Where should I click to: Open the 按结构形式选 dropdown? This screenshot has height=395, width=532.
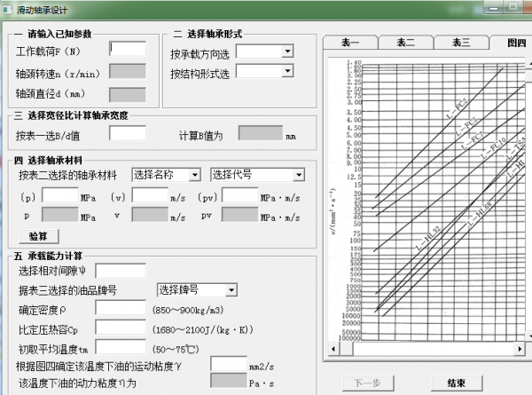(x=287, y=71)
